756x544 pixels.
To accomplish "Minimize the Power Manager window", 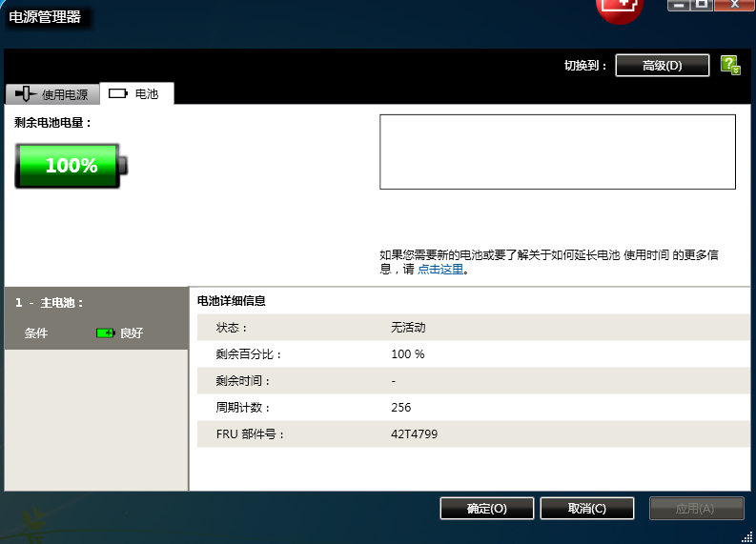I will [679, 5].
